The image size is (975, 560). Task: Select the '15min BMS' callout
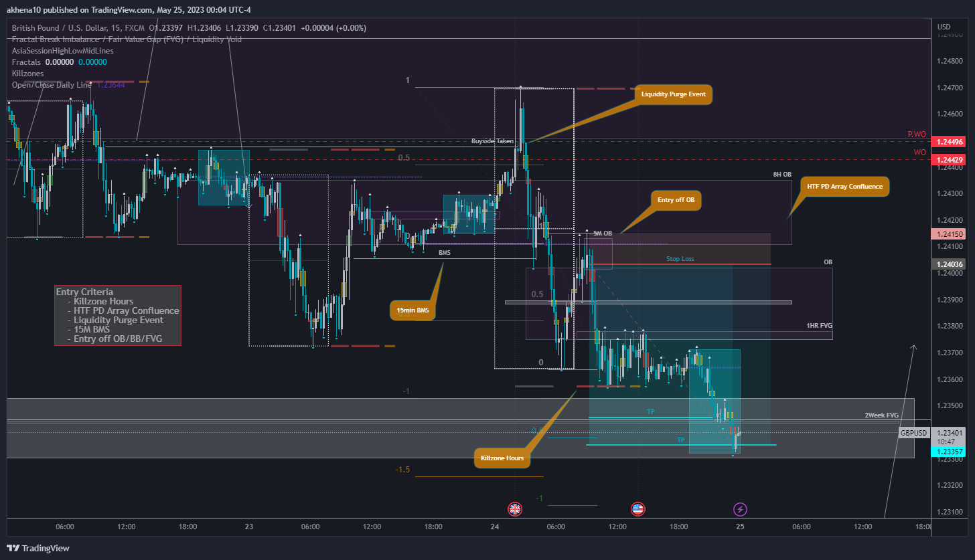coord(412,310)
